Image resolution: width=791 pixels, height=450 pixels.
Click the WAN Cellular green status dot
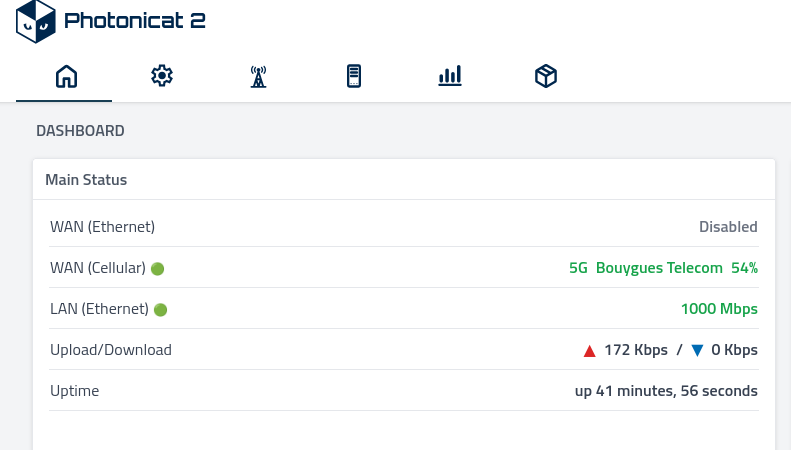pos(157,269)
